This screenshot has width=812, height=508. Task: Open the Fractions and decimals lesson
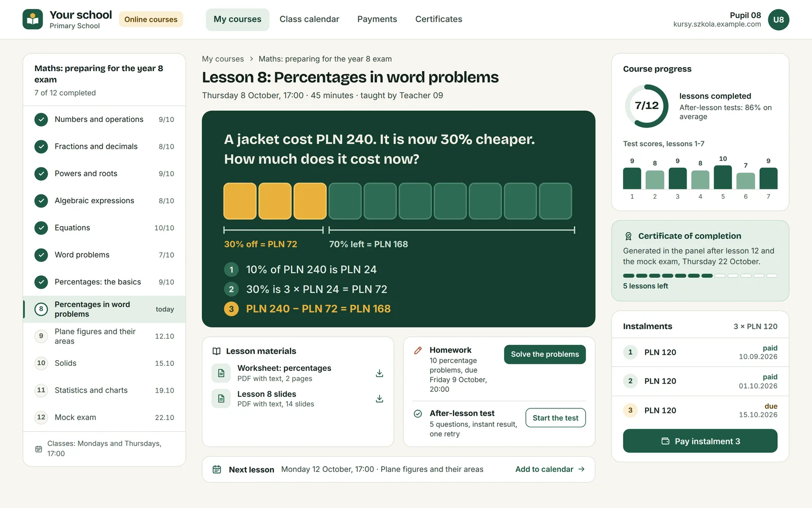click(104, 146)
